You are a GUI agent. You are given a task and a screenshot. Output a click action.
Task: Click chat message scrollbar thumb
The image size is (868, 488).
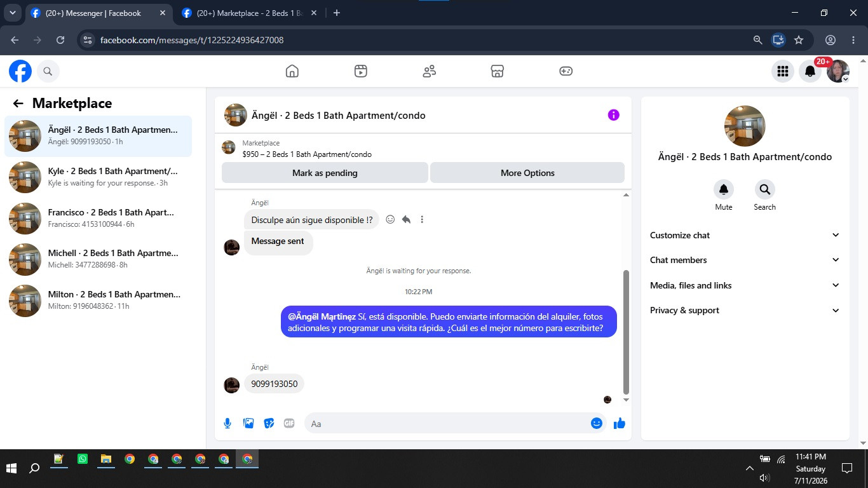click(626, 332)
